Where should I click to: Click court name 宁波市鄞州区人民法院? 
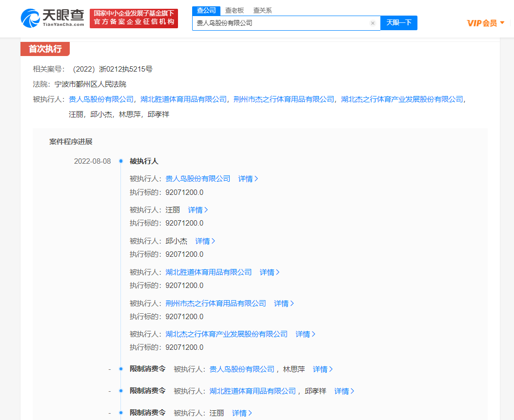pyautogui.click(x=90, y=84)
